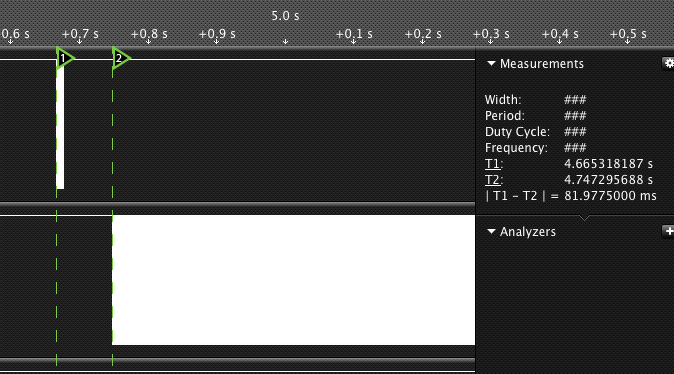Image resolution: width=674 pixels, height=374 pixels.
Task: Click the Duty Cycle measurement label
Action: point(517,132)
